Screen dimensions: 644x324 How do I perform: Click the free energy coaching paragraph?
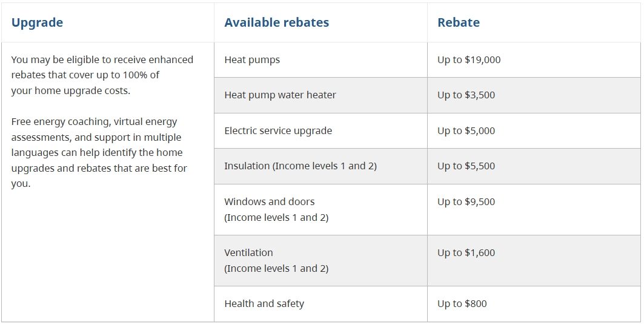tap(99, 152)
